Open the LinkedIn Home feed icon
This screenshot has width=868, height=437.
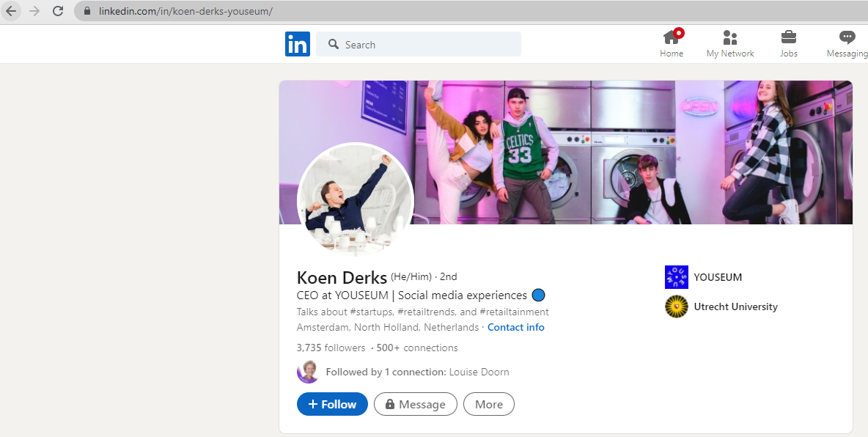point(671,38)
